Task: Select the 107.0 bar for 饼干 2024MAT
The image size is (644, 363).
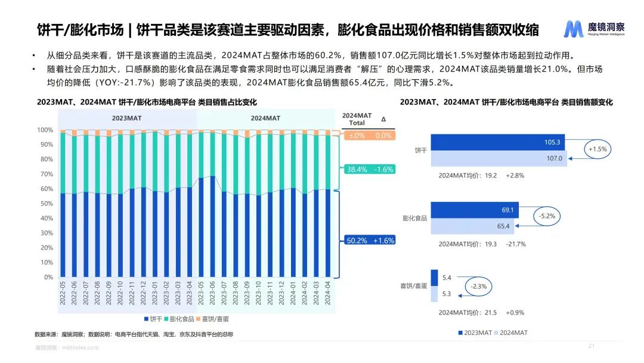Action: pyautogui.click(x=497, y=158)
